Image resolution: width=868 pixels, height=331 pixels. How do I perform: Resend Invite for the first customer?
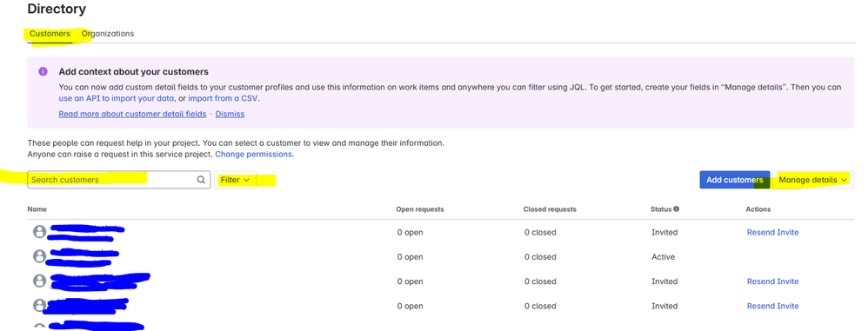[x=773, y=232]
